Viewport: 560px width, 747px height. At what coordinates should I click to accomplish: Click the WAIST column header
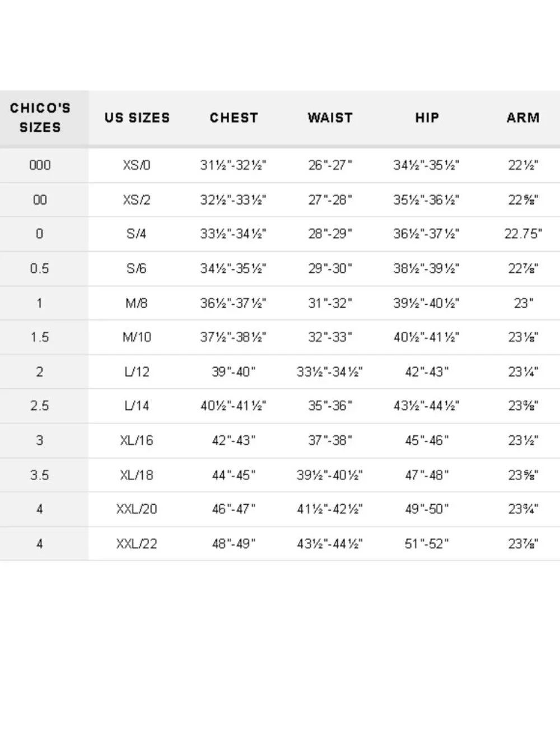[330, 118]
